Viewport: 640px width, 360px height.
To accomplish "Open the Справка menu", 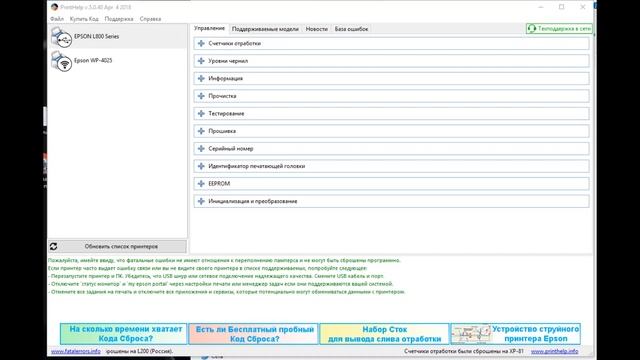I will coord(150,19).
